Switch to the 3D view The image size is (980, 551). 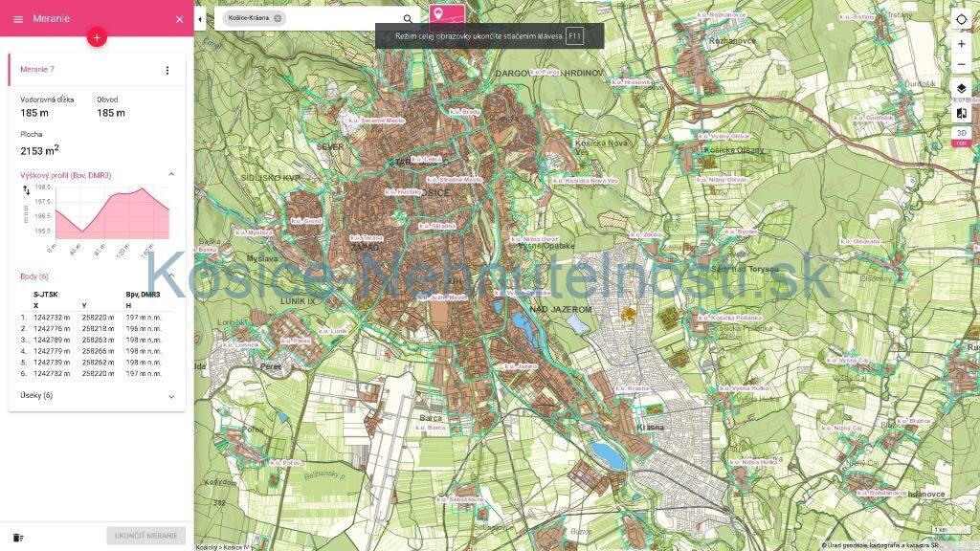(x=961, y=133)
